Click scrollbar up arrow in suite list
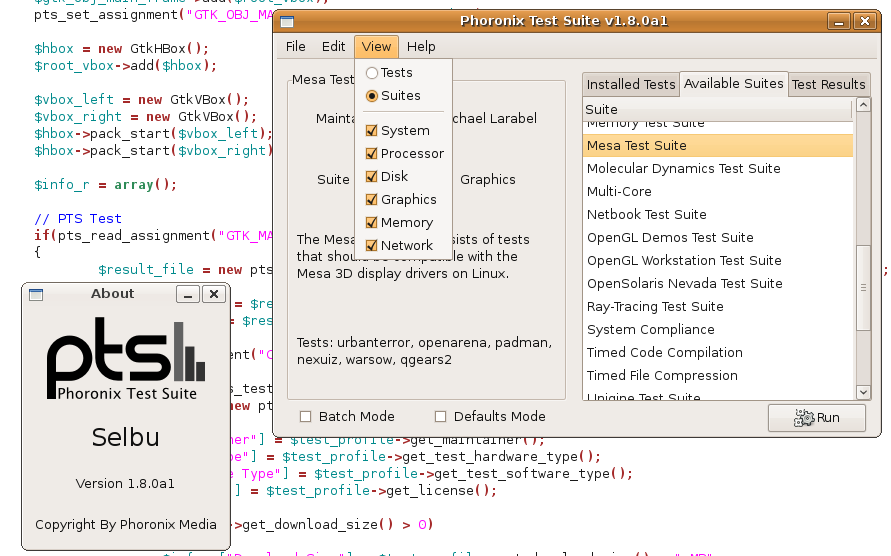 pyautogui.click(x=863, y=105)
